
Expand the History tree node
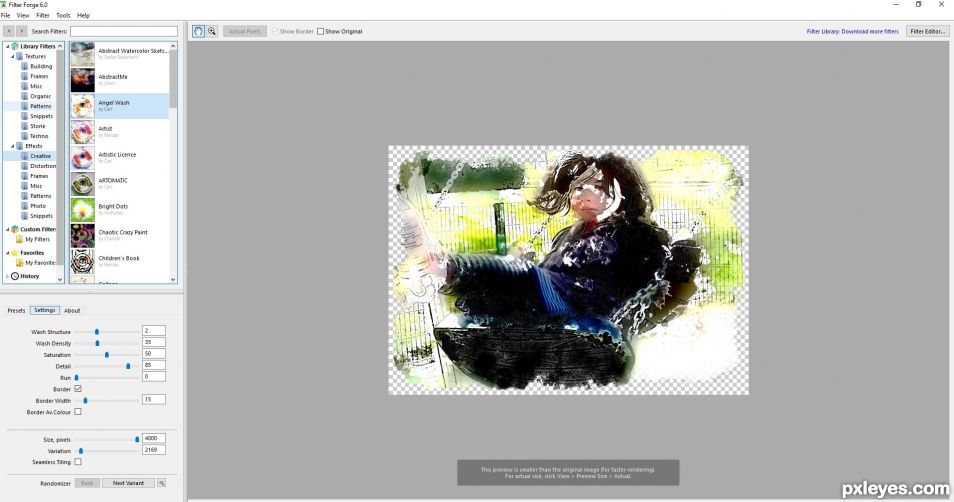tap(7, 276)
